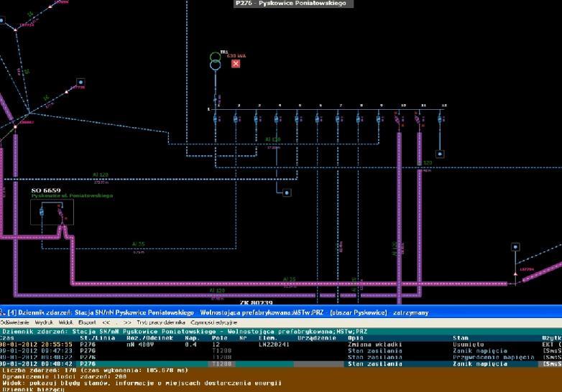The width and height of the screenshot is (562, 392).
Task: Click the triangle marker near the upper-left square node
Action: pos(66,92)
